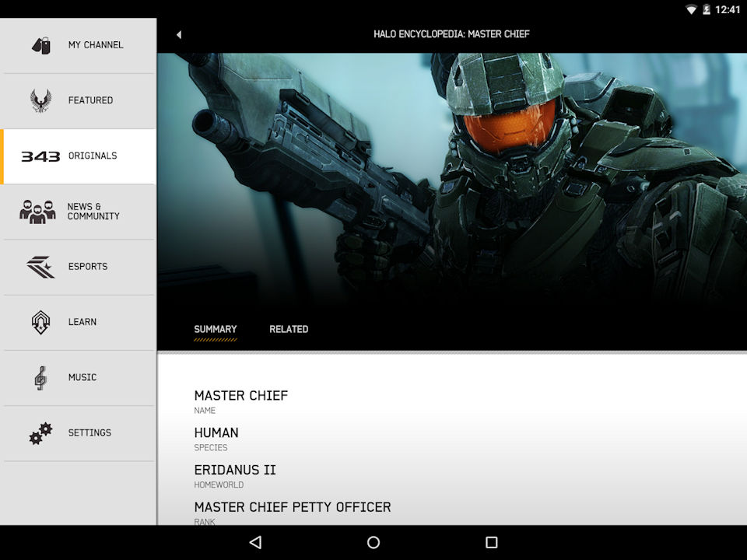The image size is (747, 560).
Task: Tap the SPECIES field label
Action: [211, 448]
